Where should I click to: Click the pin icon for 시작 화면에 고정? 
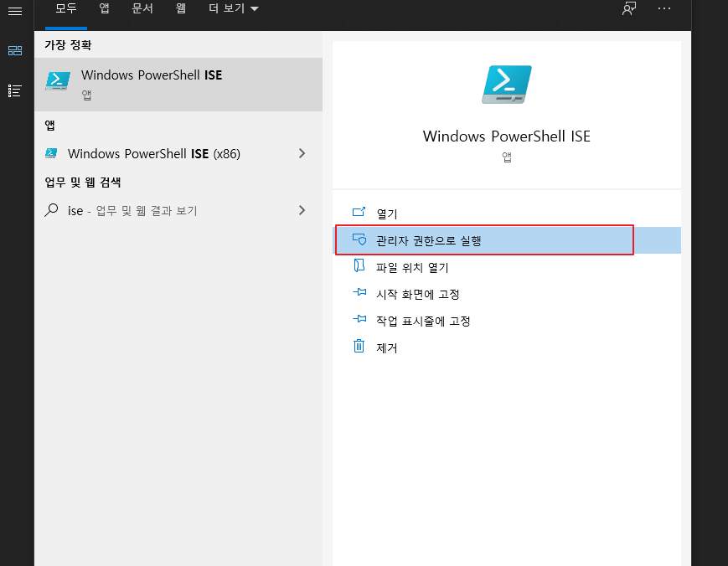(x=359, y=292)
